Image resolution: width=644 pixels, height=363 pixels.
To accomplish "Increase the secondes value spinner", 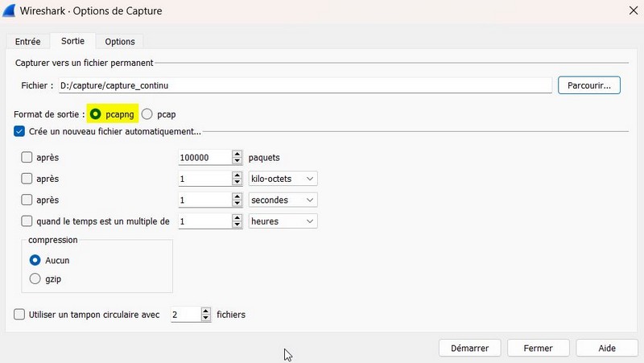I will pyautogui.click(x=237, y=196).
